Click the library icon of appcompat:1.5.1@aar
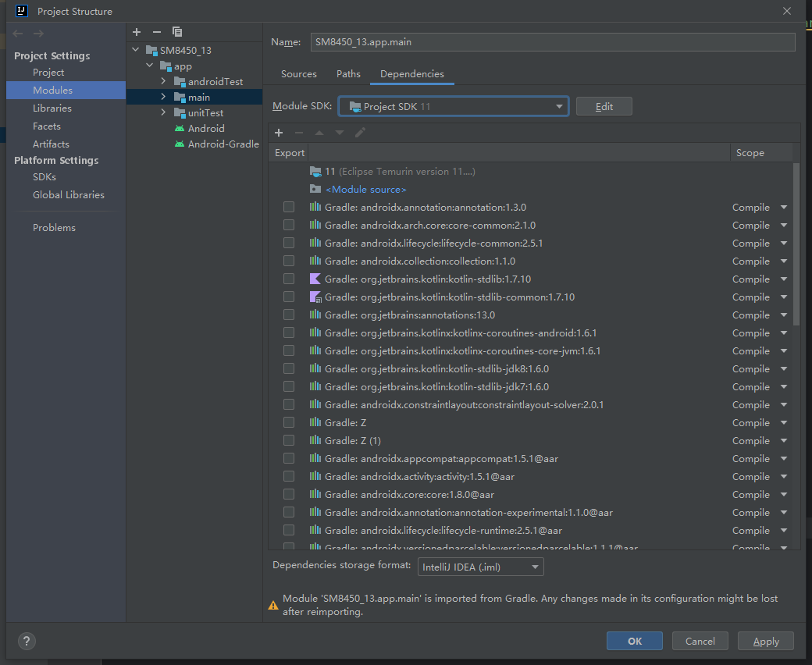This screenshot has width=812, height=665. [315, 458]
